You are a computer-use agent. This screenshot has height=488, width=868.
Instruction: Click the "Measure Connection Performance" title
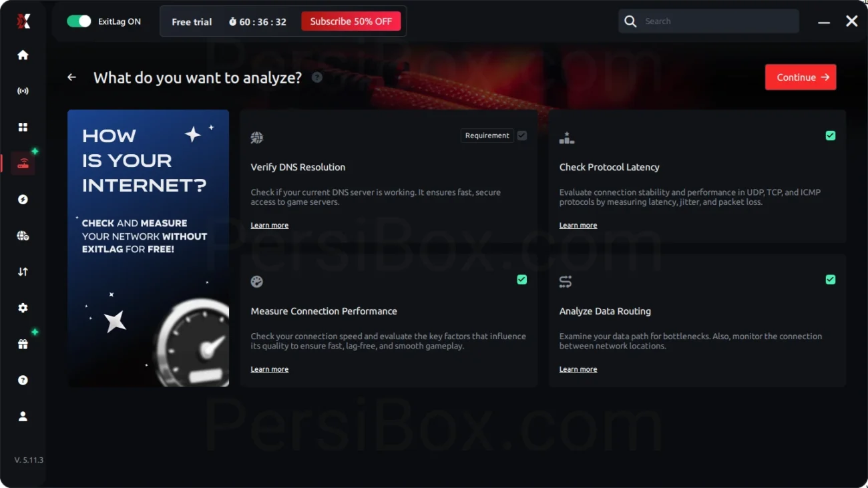pyautogui.click(x=324, y=312)
